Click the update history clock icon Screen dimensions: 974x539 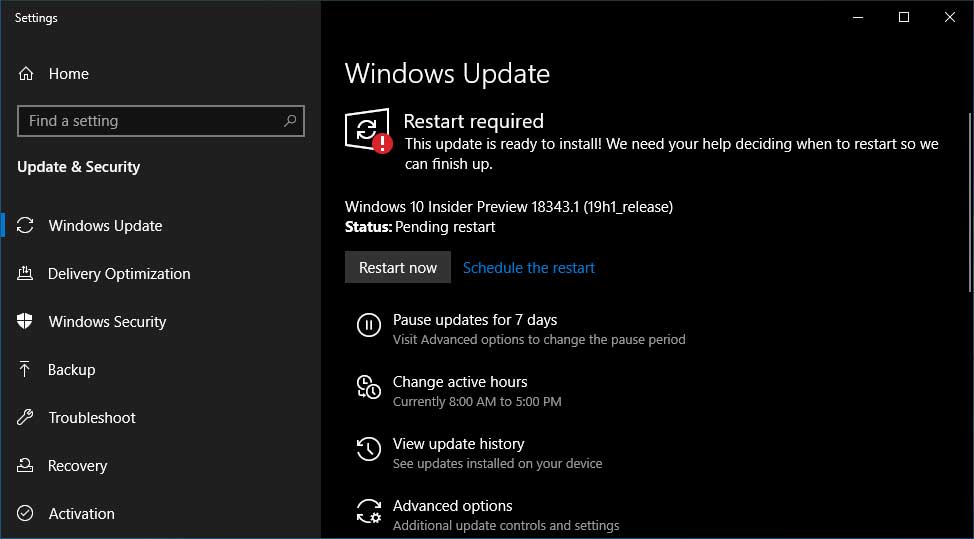pyautogui.click(x=368, y=448)
